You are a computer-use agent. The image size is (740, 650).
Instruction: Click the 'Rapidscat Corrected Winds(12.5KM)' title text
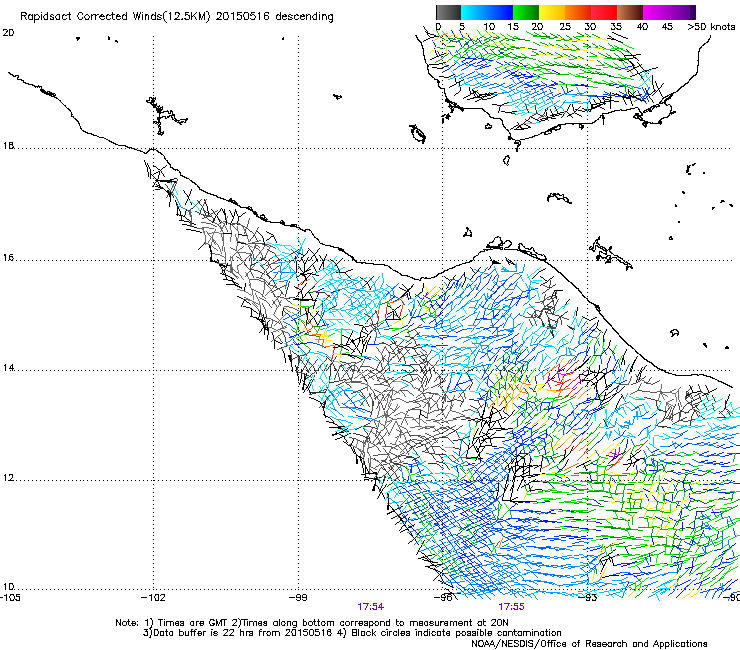[x=115, y=16]
